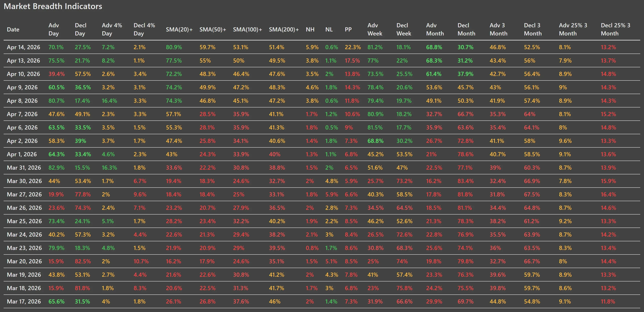Screen dimensions: 644x312
Task: Sort by the Adv Week column header
Action: 375,29
